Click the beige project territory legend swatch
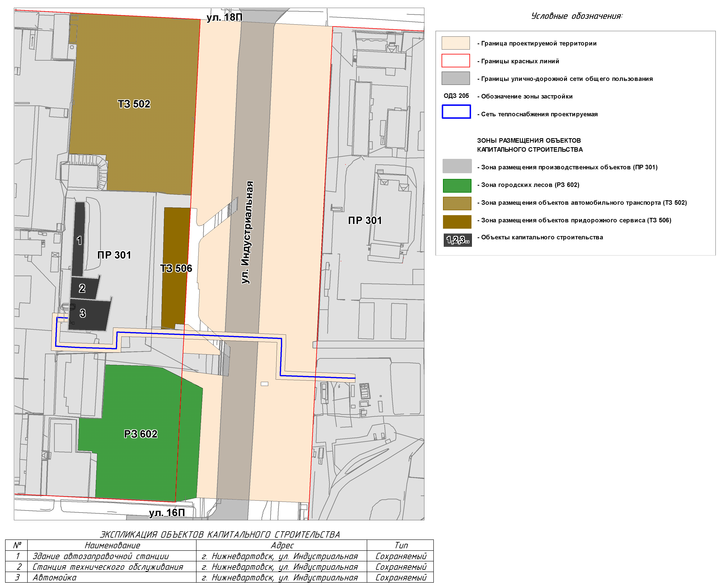The image size is (728, 588). pos(455,43)
